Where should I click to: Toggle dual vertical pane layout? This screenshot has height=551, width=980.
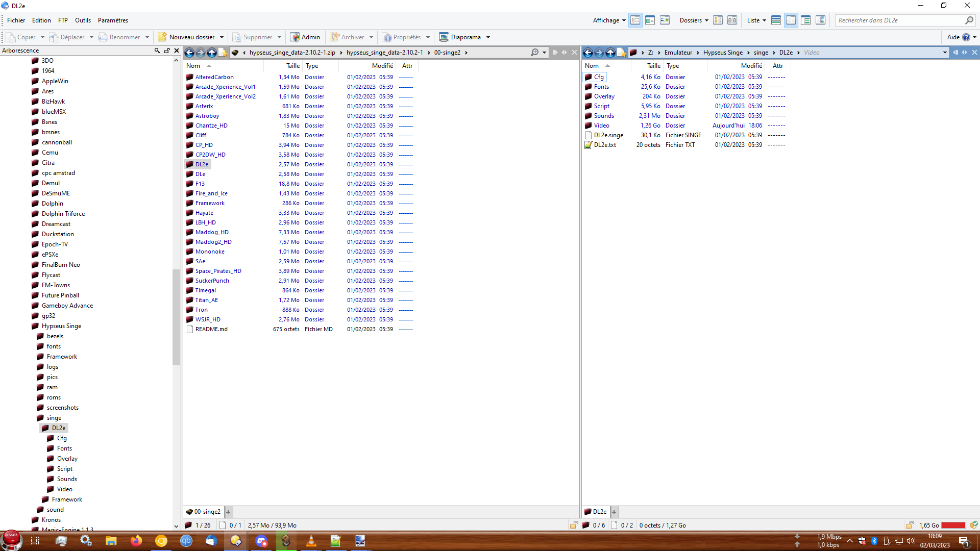[x=791, y=20]
